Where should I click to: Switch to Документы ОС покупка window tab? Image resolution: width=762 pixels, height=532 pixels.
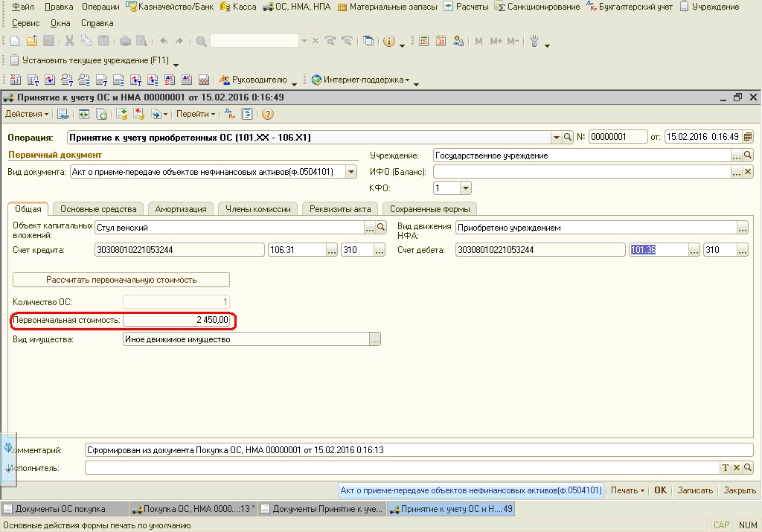coord(65,509)
